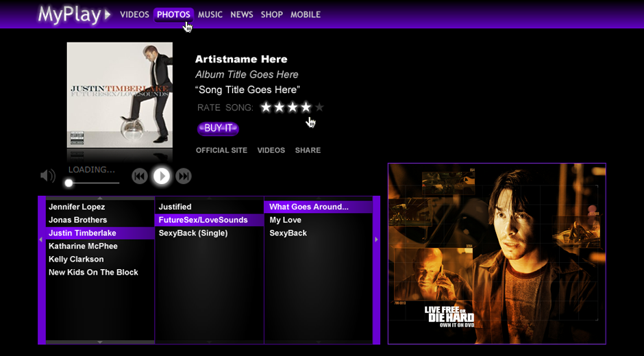Screen dimensions: 644x356
Task: Go to the NEWS tab
Action: 241,14
